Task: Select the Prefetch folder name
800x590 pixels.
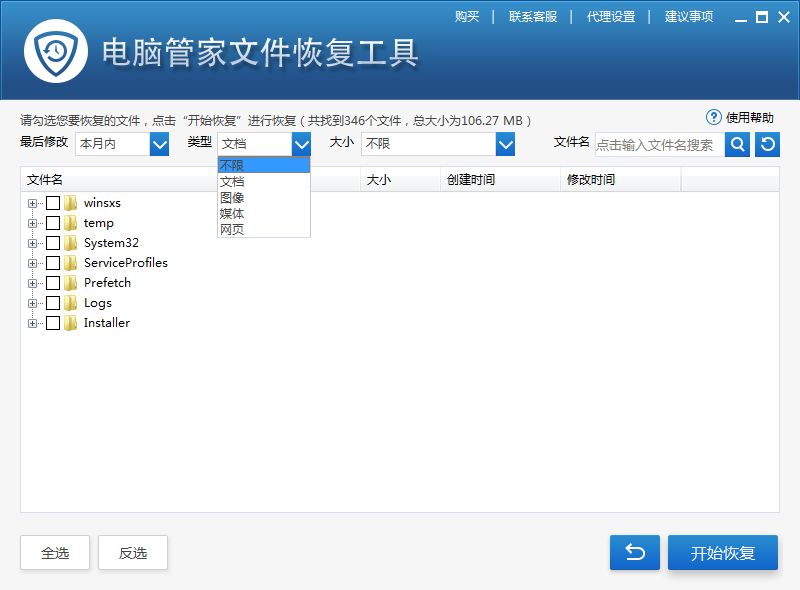Action: click(107, 283)
